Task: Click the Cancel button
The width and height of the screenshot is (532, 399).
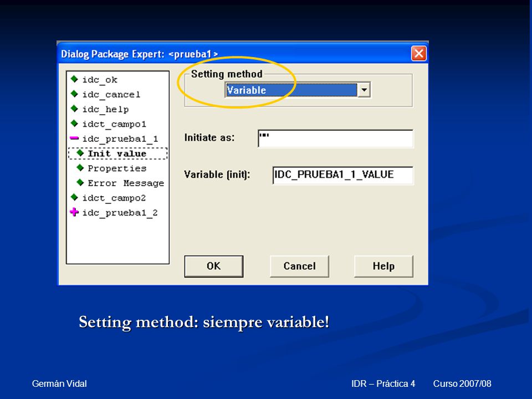Action: pyautogui.click(x=300, y=267)
